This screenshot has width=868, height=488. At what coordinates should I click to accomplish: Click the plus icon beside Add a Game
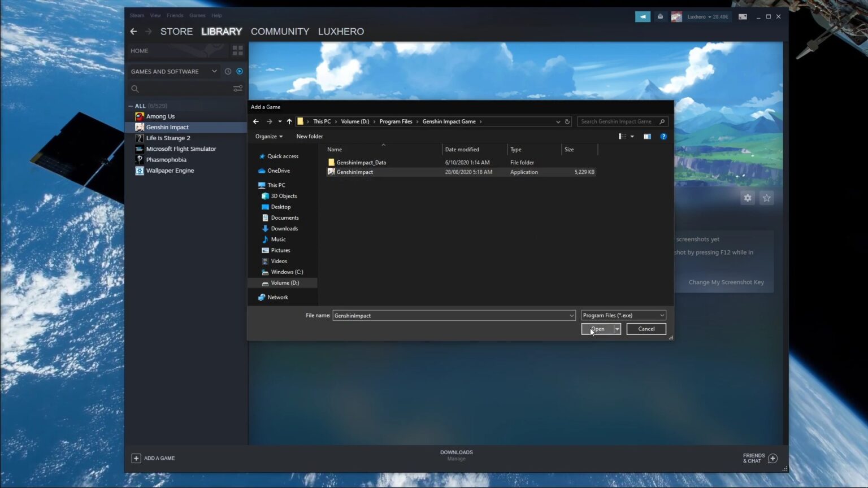click(x=136, y=458)
